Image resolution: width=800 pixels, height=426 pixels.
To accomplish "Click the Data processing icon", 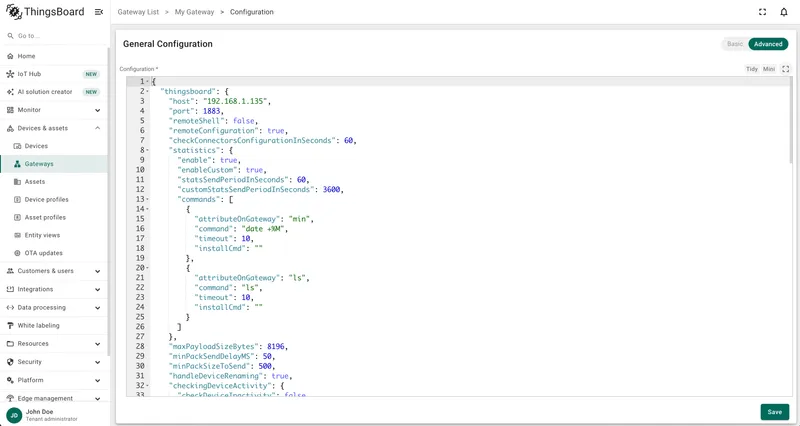I will pos(10,308).
